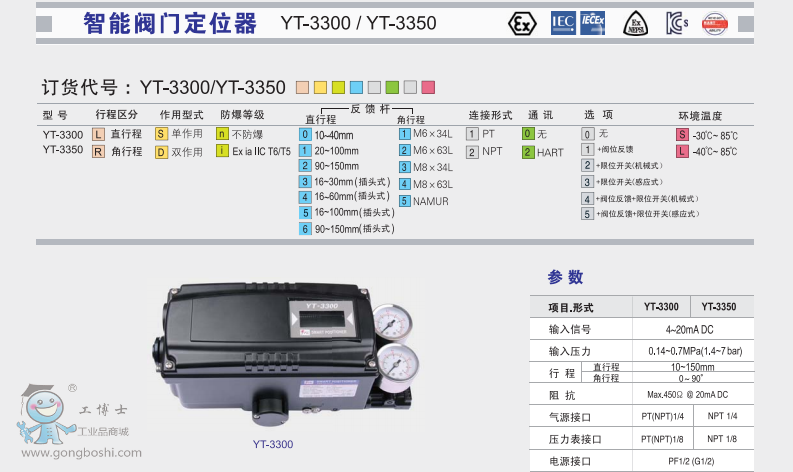Click the 5 option box for +阀位反馈+限位开关(感应式)
The image size is (793, 472).
pos(587,213)
